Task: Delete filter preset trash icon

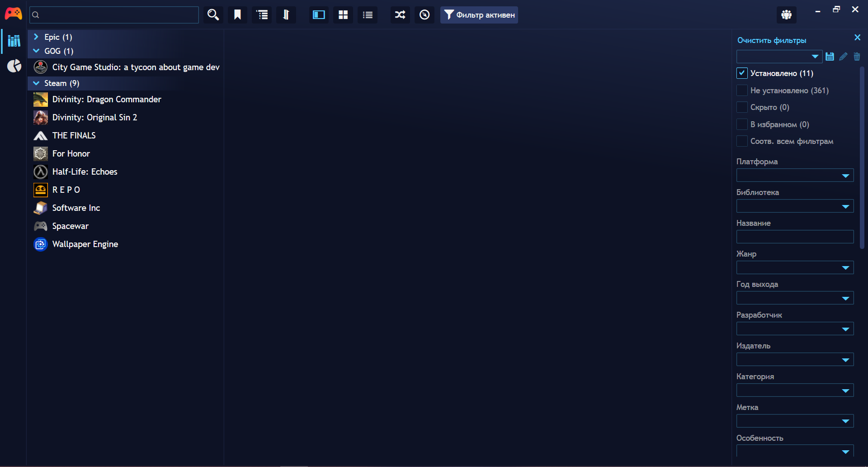Action: (857, 57)
